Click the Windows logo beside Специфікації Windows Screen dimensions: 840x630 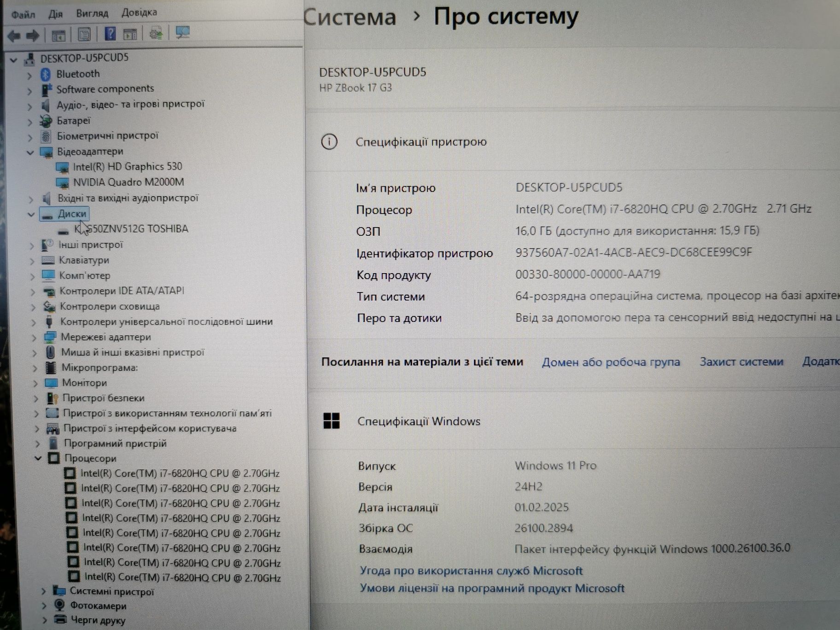pos(332,421)
